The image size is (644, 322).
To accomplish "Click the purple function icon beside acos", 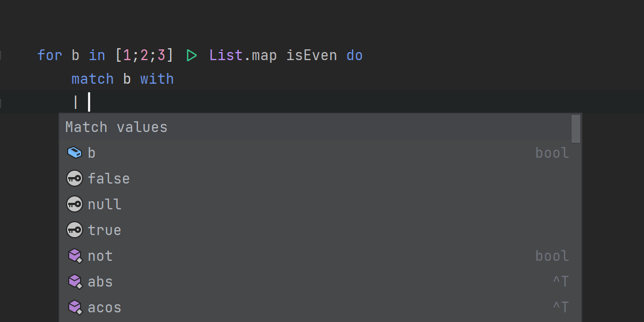I will [x=74, y=308].
